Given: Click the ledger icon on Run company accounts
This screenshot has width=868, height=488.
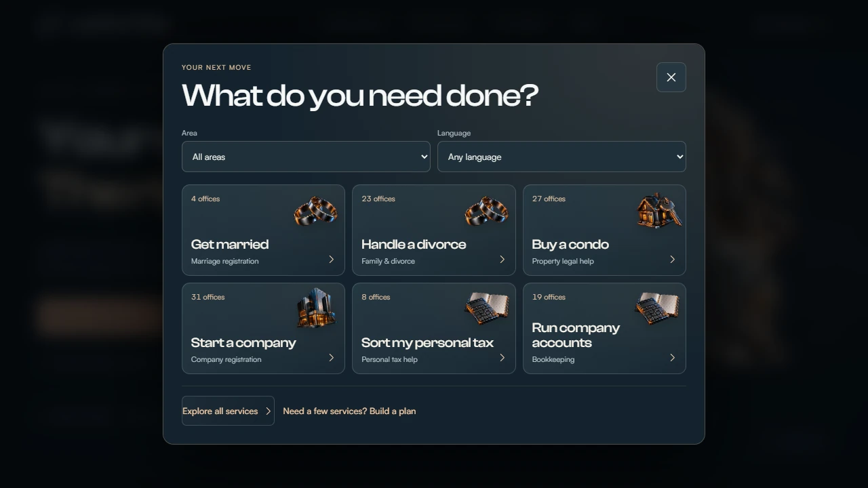Looking at the screenshot, I should (x=658, y=309).
